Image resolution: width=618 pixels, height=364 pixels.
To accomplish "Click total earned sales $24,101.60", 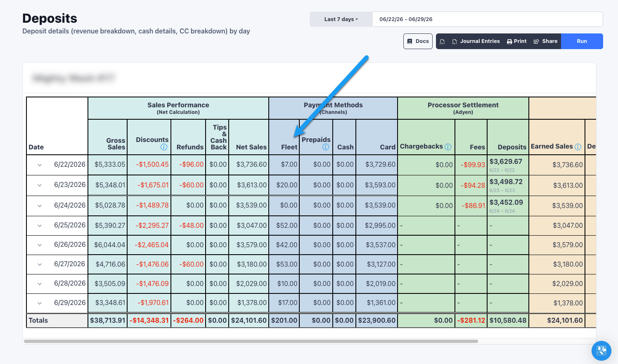I will pos(565,320).
